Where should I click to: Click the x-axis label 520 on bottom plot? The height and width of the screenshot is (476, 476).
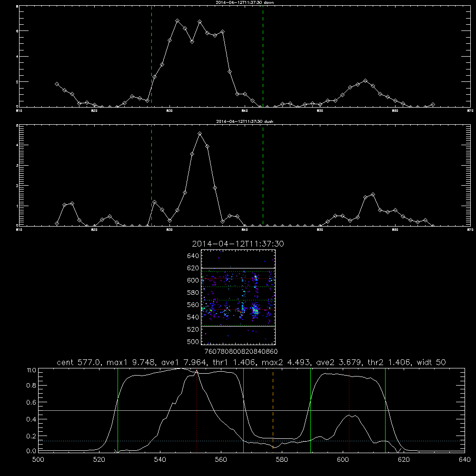[99, 460]
